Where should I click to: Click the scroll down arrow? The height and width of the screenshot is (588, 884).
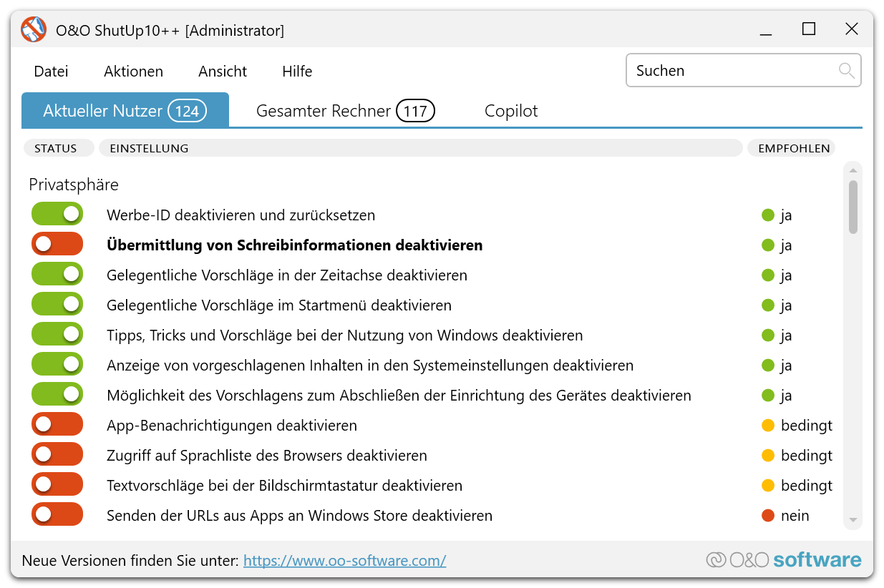(x=853, y=520)
